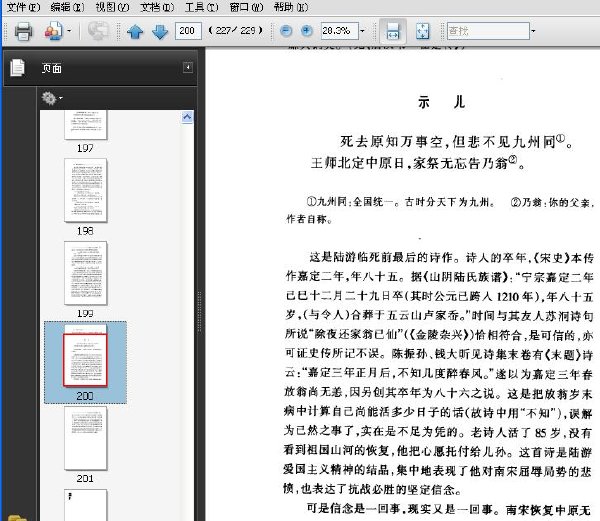Click the 页面 panel title label
This screenshot has width=600, height=521.
(x=52, y=68)
